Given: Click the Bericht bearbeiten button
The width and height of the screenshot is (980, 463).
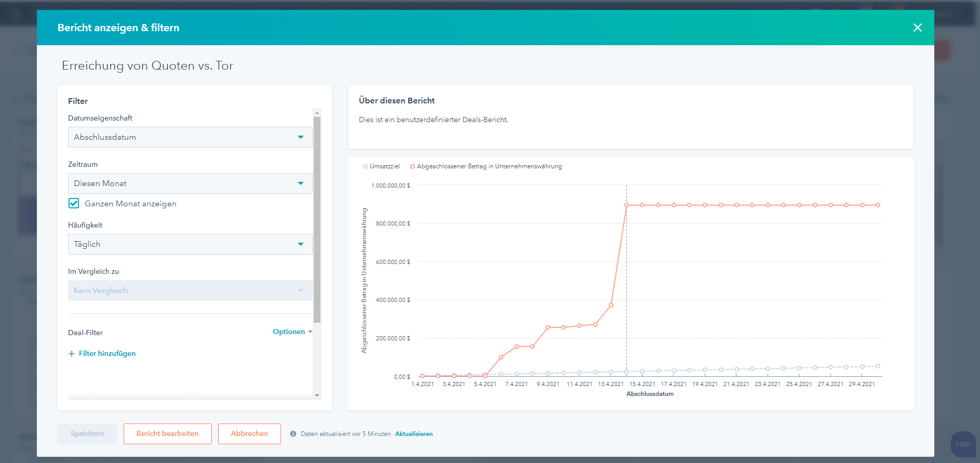Looking at the screenshot, I should coord(167,434).
